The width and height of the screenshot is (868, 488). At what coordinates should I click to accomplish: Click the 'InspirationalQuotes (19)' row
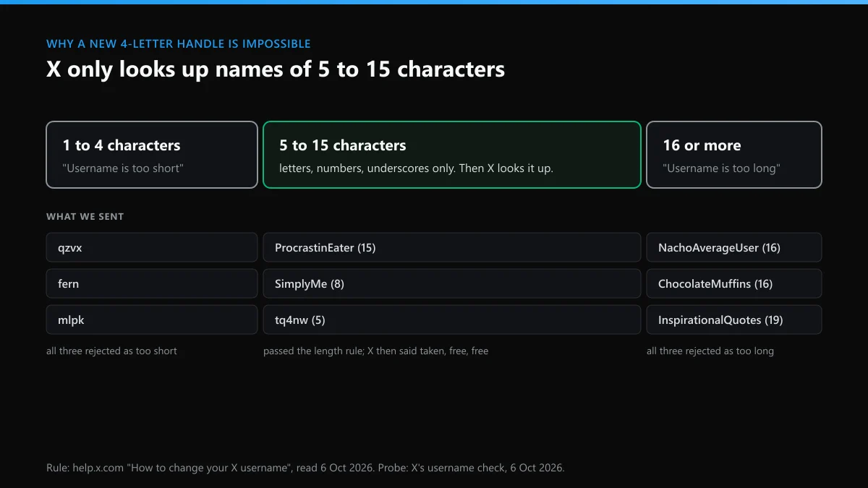(734, 320)
